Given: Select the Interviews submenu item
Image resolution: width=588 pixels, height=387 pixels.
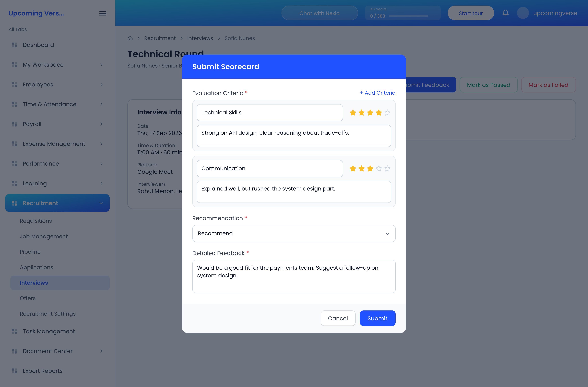Looking at the screenshot, I should point(60,283).
